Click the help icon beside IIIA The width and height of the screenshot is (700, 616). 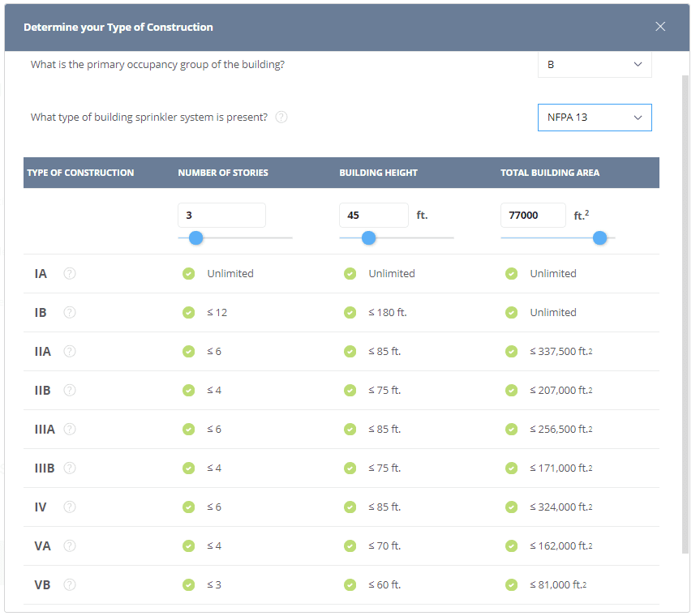70,429
